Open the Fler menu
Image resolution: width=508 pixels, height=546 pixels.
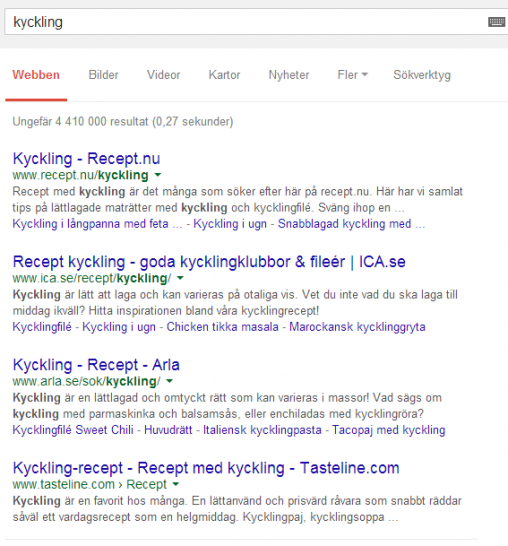(352, 75)
